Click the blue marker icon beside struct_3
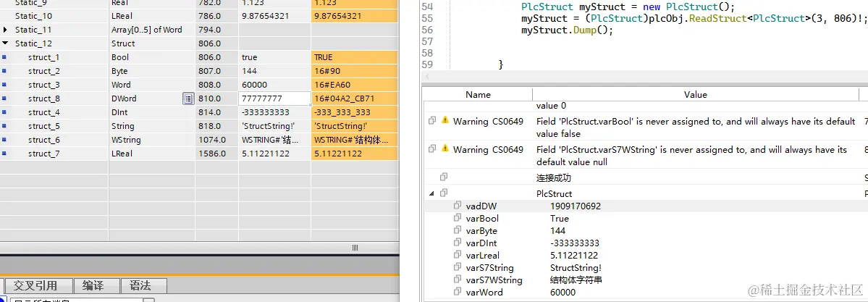Viewport: 868px width, 302px height. click(x=4, y=85)
